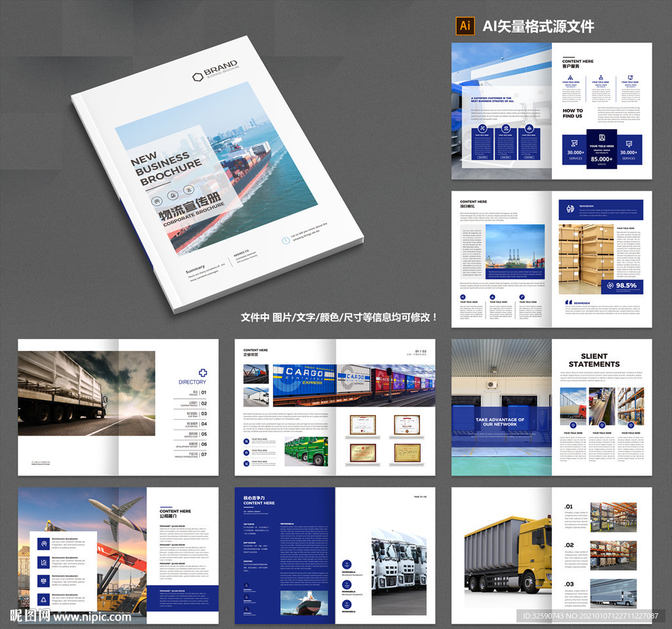Click the 'AI矢量格式源文件' heading text

click(538, 27)
